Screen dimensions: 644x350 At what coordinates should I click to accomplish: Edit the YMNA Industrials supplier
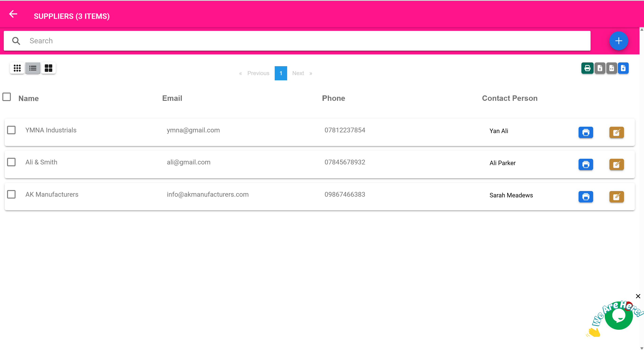coord(616,132)
